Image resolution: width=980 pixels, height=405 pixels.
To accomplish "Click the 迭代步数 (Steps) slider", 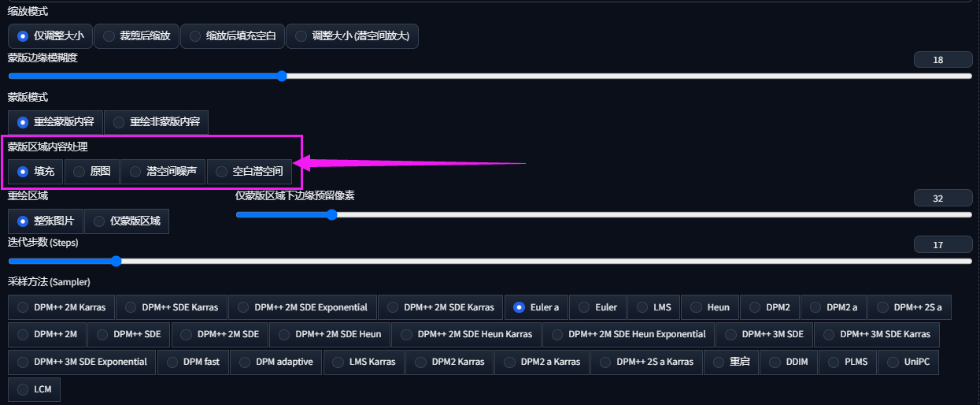I will tap(490, 261).
